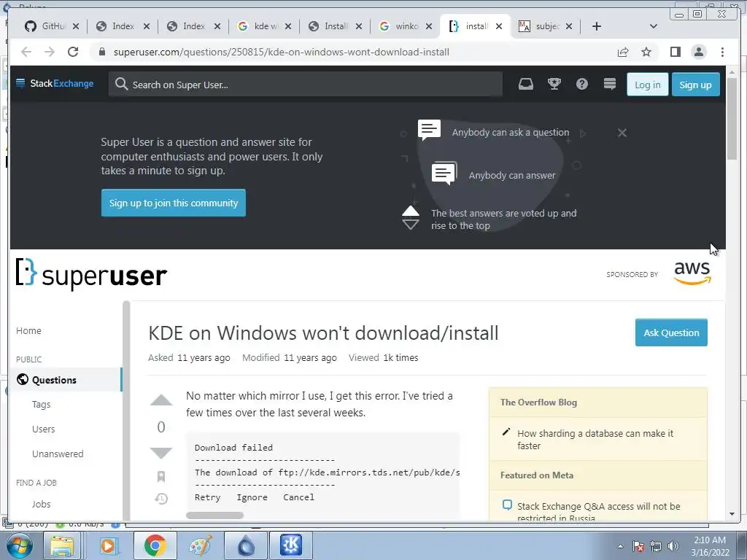Click the Sign up button
747x560 pixels.
[x=695, y=85]
